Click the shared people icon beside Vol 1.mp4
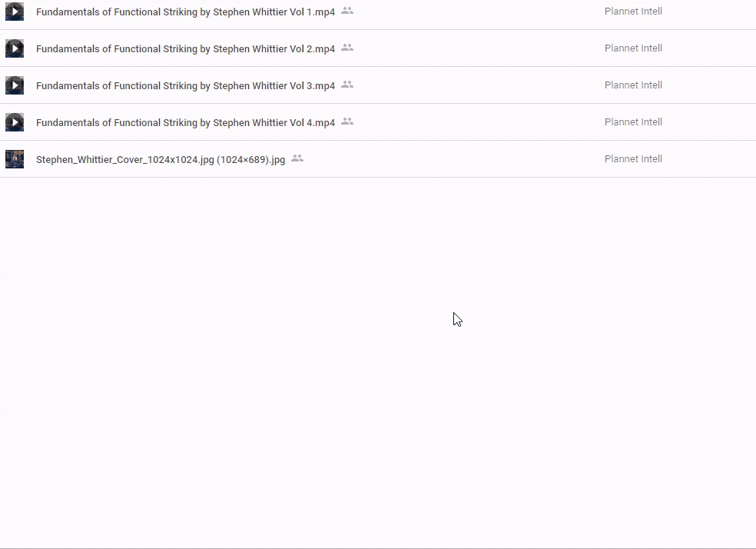 (x=347, y=11)
